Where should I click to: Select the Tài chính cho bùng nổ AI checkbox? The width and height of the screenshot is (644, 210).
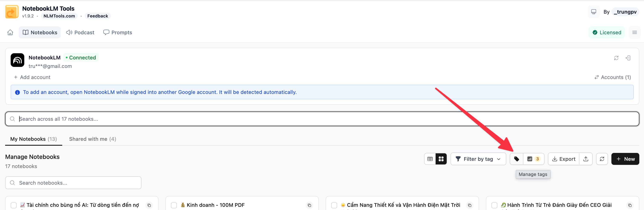[x=14, y=205]
